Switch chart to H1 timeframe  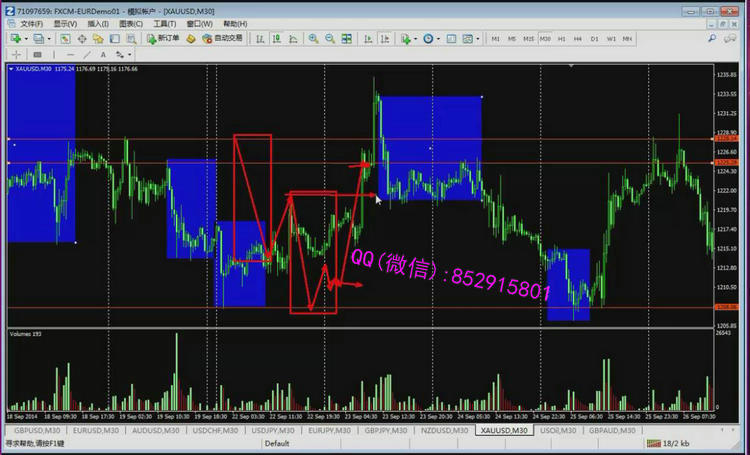coord(562,38)
